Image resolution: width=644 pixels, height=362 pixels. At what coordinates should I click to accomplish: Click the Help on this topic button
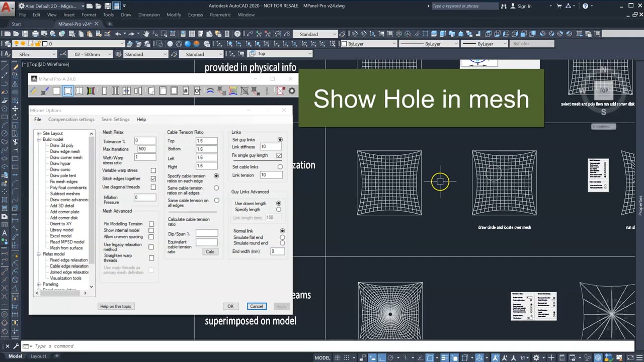coord(116,306)
